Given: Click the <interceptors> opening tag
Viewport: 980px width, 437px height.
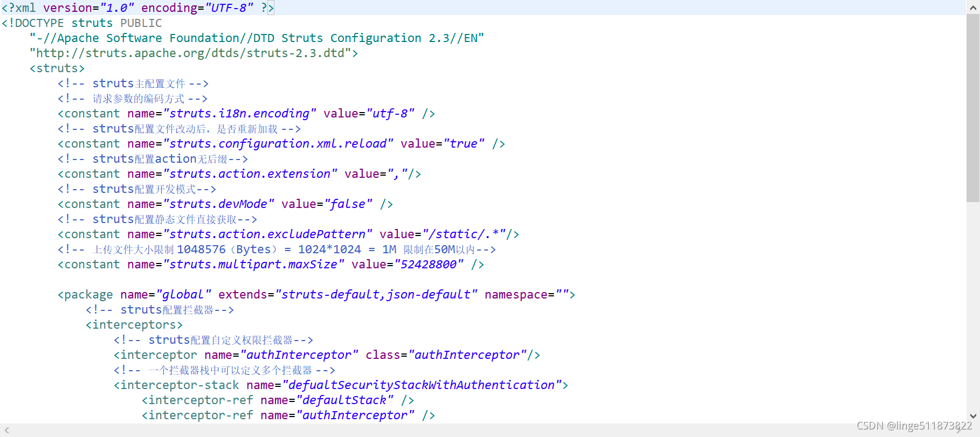Looking at the screenshot, I should [134, 325].
